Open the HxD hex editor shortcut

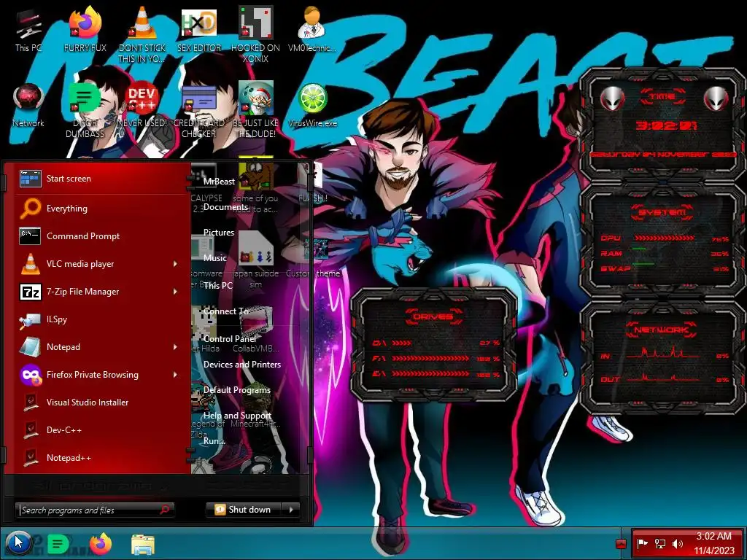[x=198, y=31]
